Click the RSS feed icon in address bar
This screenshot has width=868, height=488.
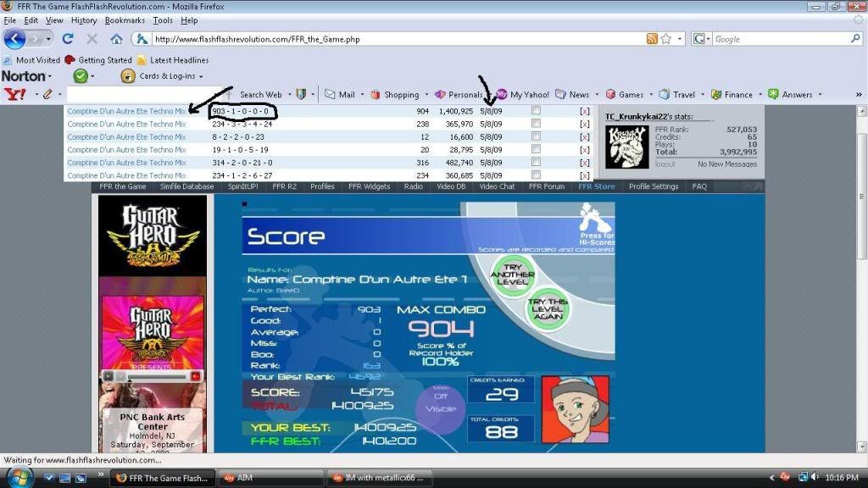(x=652, y=39)
